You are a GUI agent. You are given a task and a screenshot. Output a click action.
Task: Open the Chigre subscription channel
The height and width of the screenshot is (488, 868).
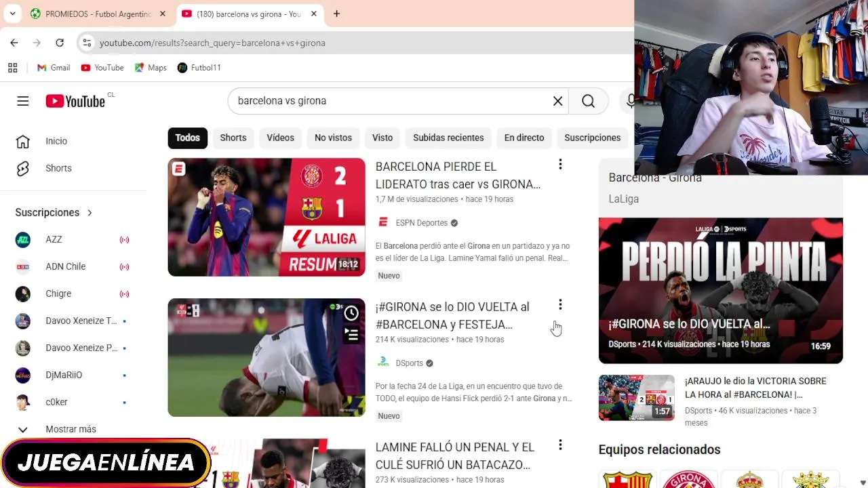[72, 293]
